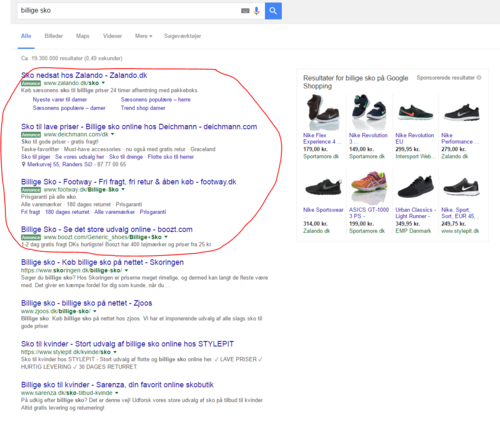Open Deichmann Sko til lave priser headline

pyautogui.click(x=139, y=127)
